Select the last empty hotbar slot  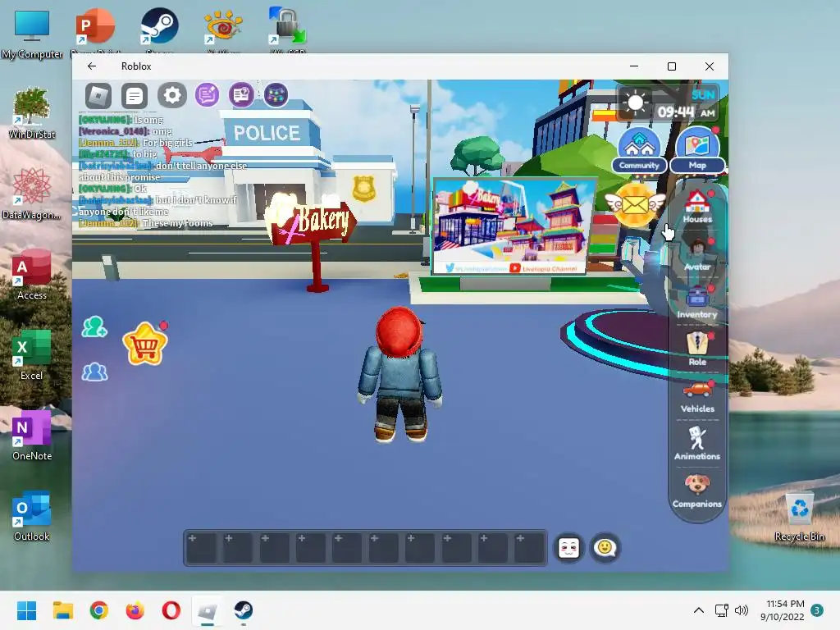(x=529, y=548)
